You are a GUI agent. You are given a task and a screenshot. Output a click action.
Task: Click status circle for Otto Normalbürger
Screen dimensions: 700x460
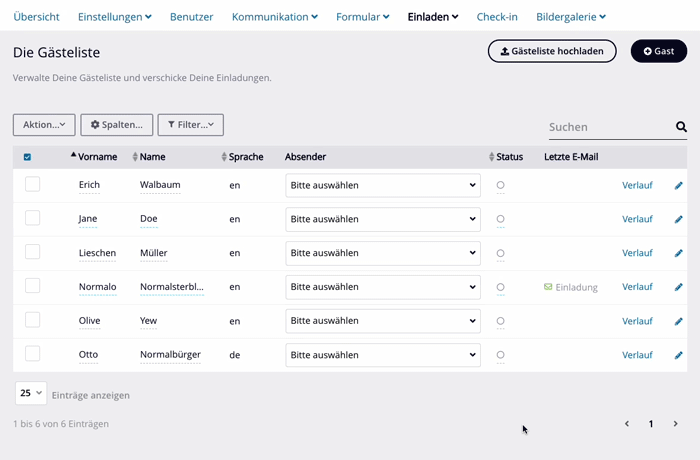tap(500, 355)
